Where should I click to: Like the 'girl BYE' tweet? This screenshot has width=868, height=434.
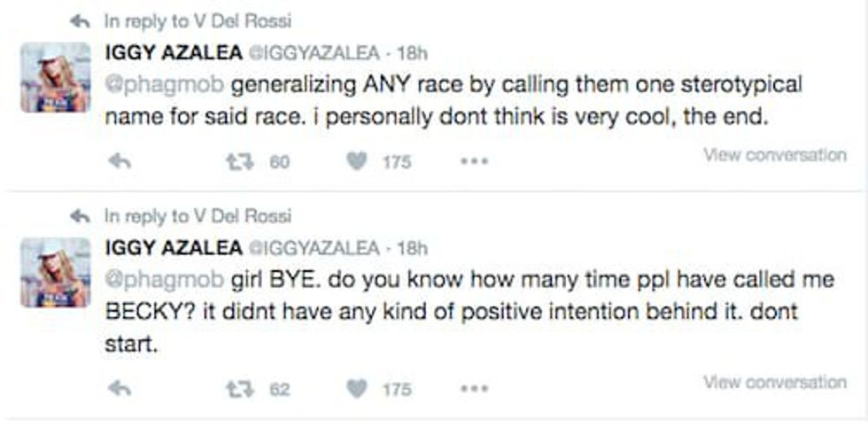[x=357, y=388]
